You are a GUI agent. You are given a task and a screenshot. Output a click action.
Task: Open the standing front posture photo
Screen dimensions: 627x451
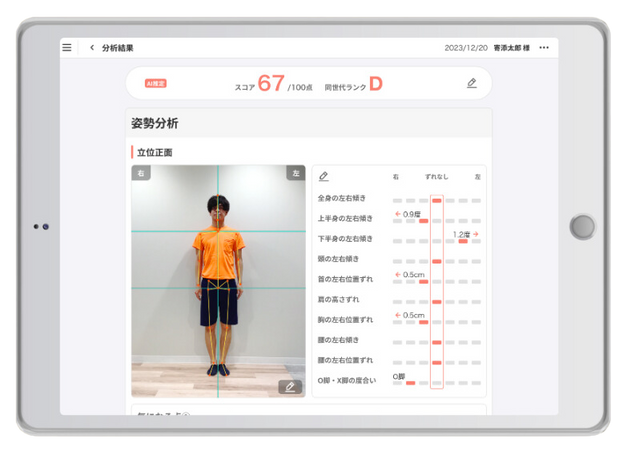click(218, 280)
